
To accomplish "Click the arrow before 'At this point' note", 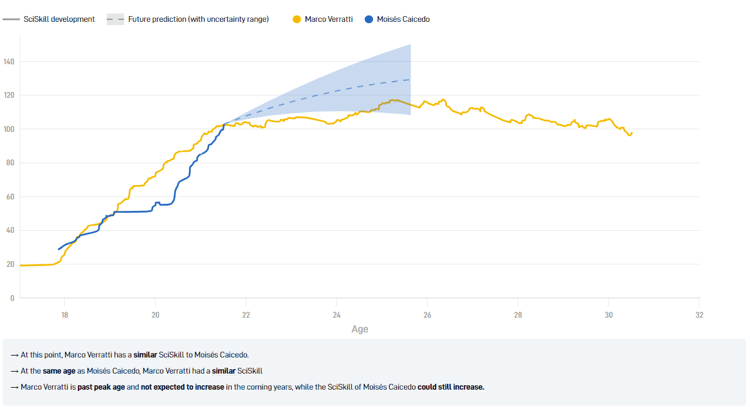I will (14, 355).
